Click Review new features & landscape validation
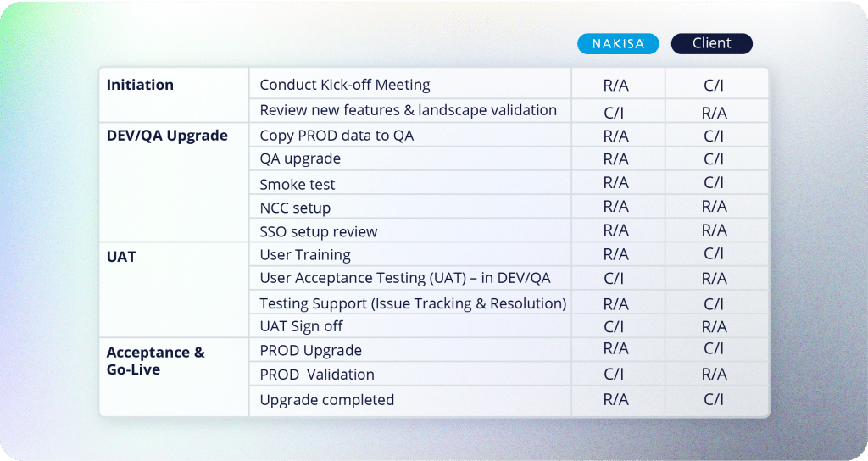 (408, 110)
